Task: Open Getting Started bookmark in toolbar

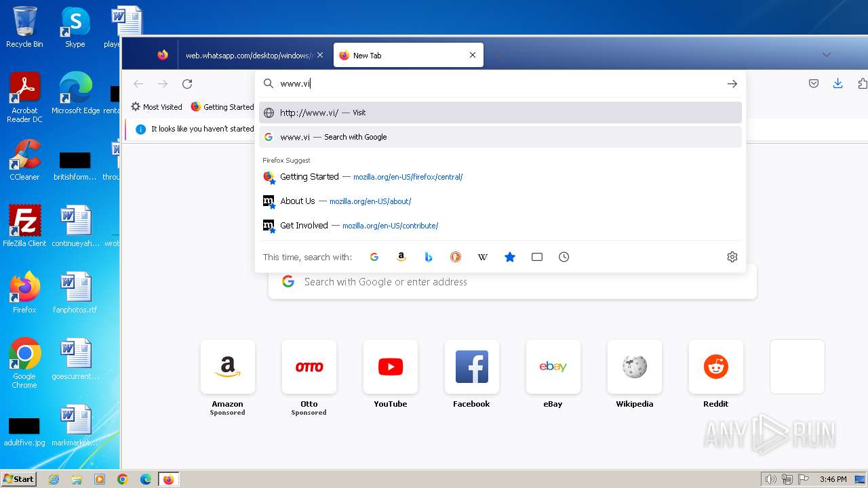Action: point(222,107)
